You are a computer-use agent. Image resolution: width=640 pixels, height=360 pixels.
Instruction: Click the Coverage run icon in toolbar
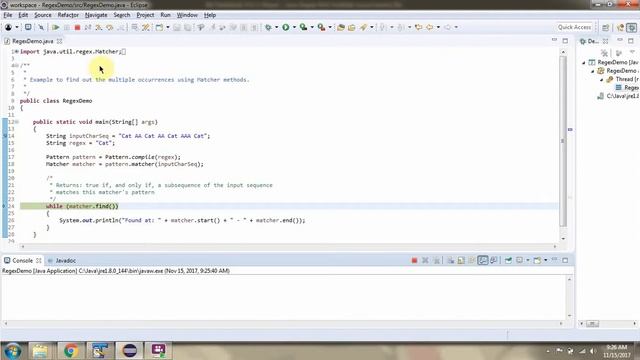[x=303, y=27]
